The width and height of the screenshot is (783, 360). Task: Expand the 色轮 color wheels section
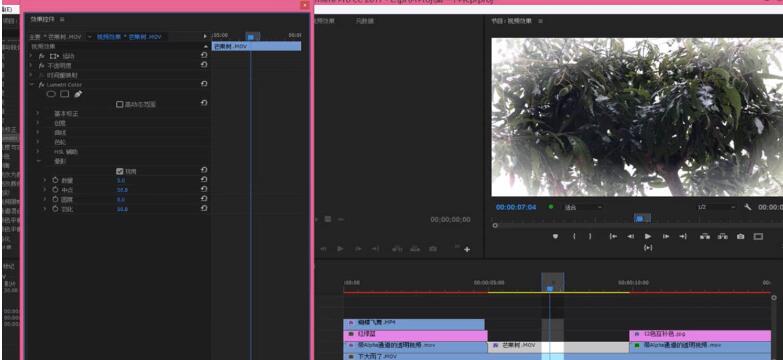pos(38,142)
